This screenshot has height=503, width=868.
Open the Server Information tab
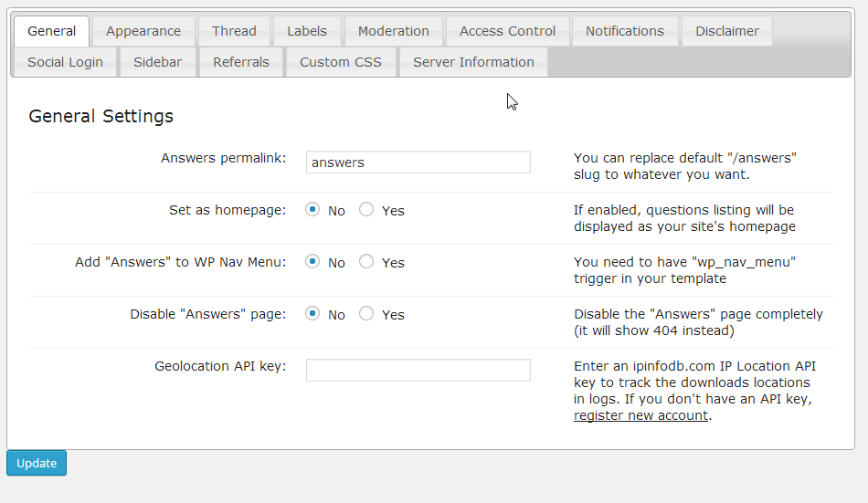click(473, 62)
